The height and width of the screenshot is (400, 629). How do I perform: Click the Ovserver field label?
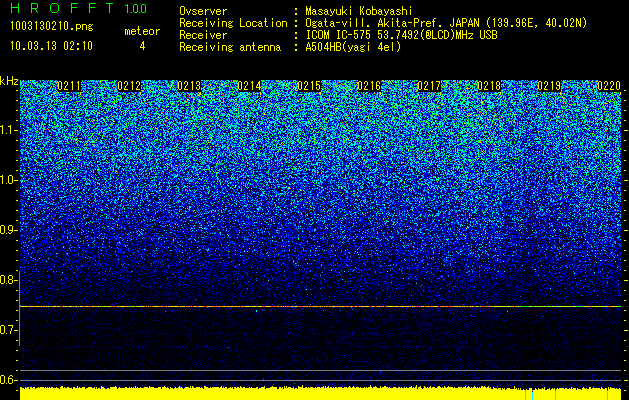click(x=203, y=11)
